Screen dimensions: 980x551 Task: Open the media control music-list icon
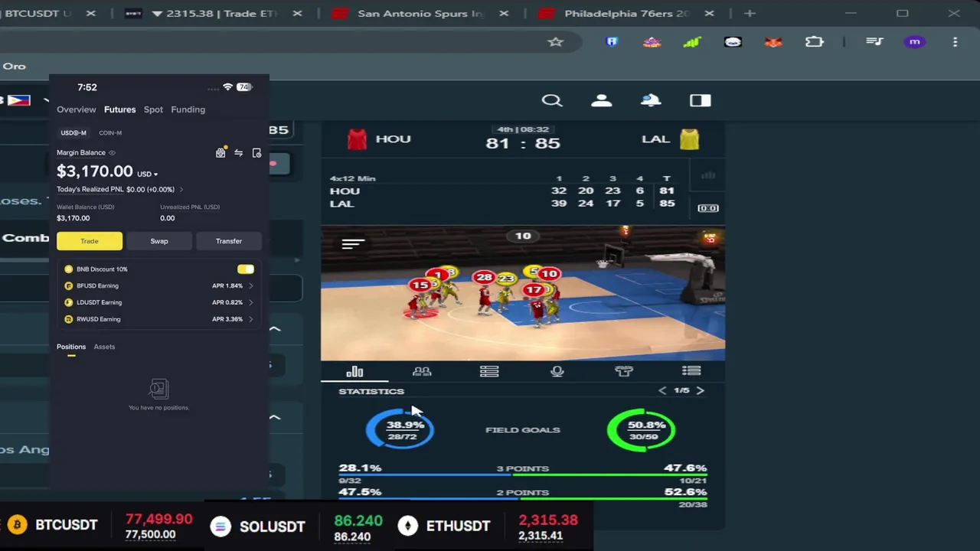pyautogui.click(x=874, y=42)
